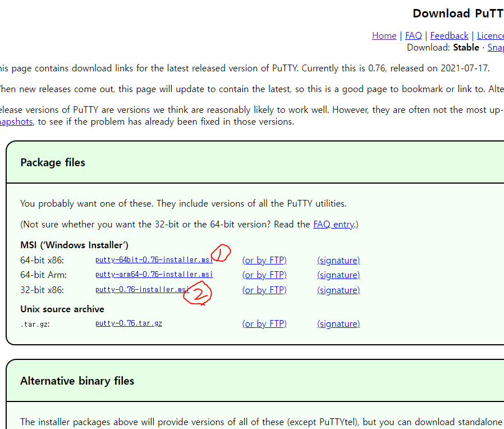Open the FAQ link in top navigation
Image resolution: width=504 pixels, height=429 pixels.
[413, 35]
